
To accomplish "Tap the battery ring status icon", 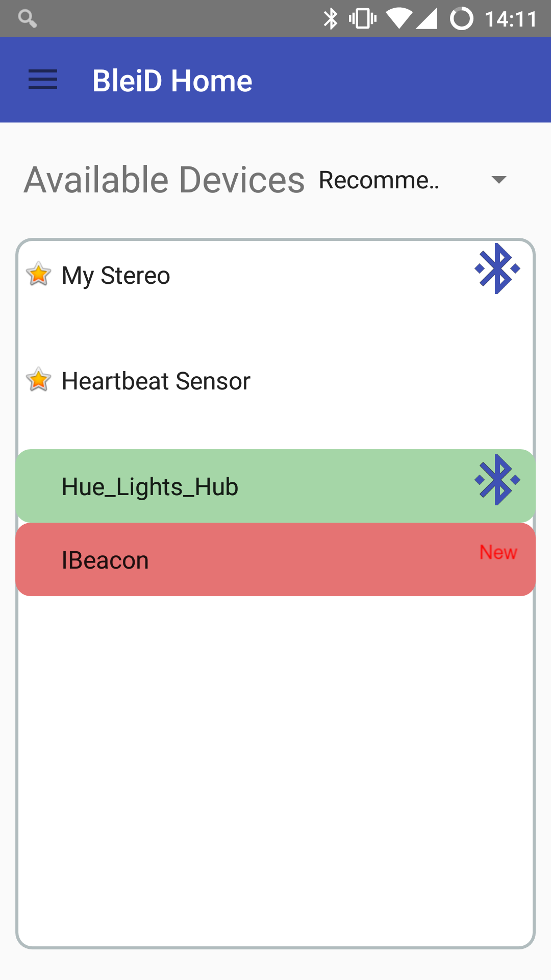I will [x=461, y=19].
